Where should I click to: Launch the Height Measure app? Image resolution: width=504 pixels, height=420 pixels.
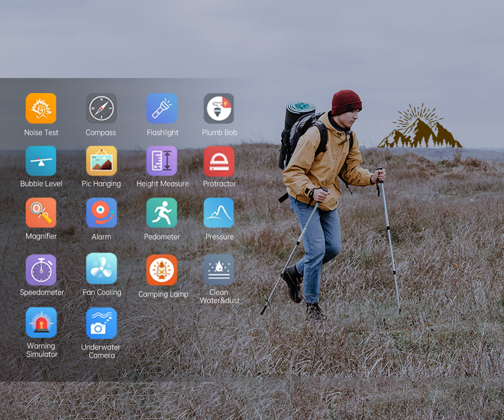coord(162,161)
